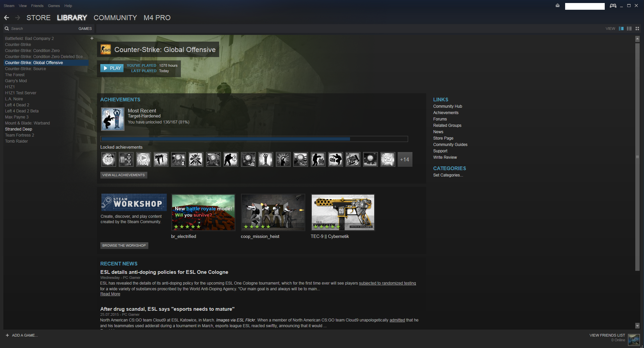
Task: Show the +14 more locked achievements
Action: click(405, 159)
